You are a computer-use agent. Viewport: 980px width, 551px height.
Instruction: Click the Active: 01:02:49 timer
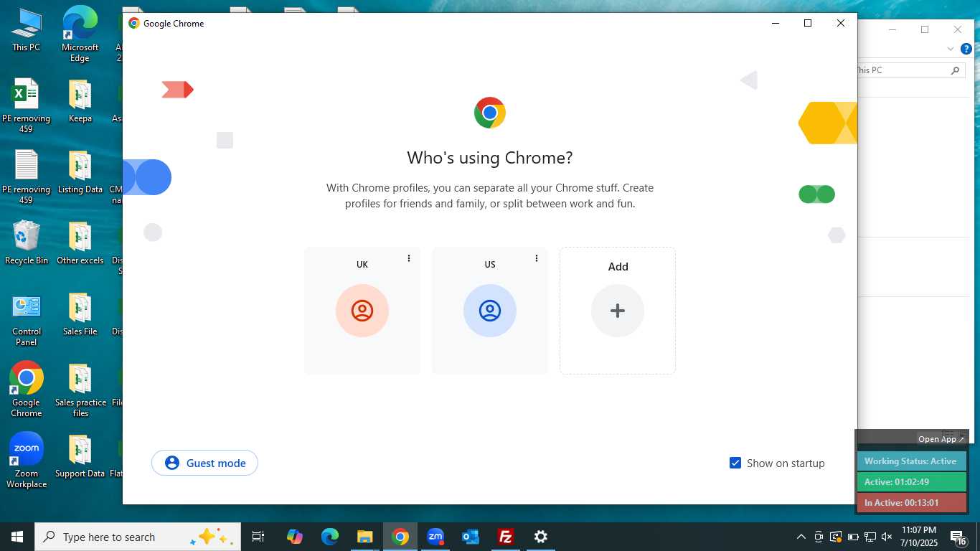(911, 482)
